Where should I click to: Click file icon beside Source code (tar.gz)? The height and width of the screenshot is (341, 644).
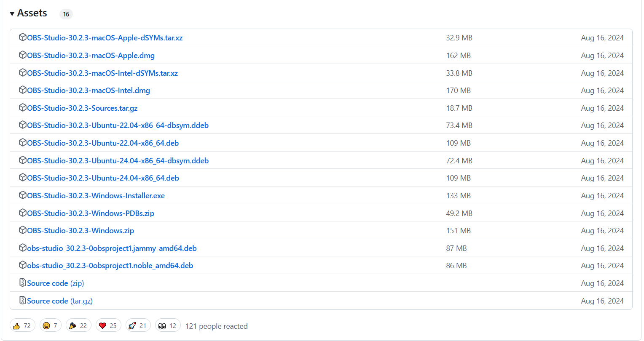coord(23,301)
